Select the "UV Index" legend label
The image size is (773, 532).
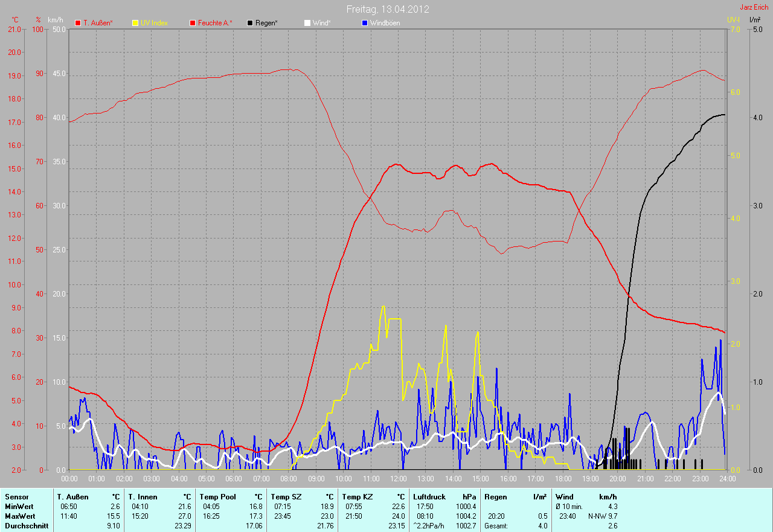154,23
